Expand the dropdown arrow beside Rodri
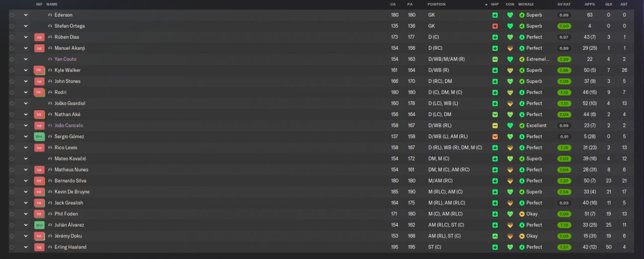Screen dimensions: 644x259 25,93
